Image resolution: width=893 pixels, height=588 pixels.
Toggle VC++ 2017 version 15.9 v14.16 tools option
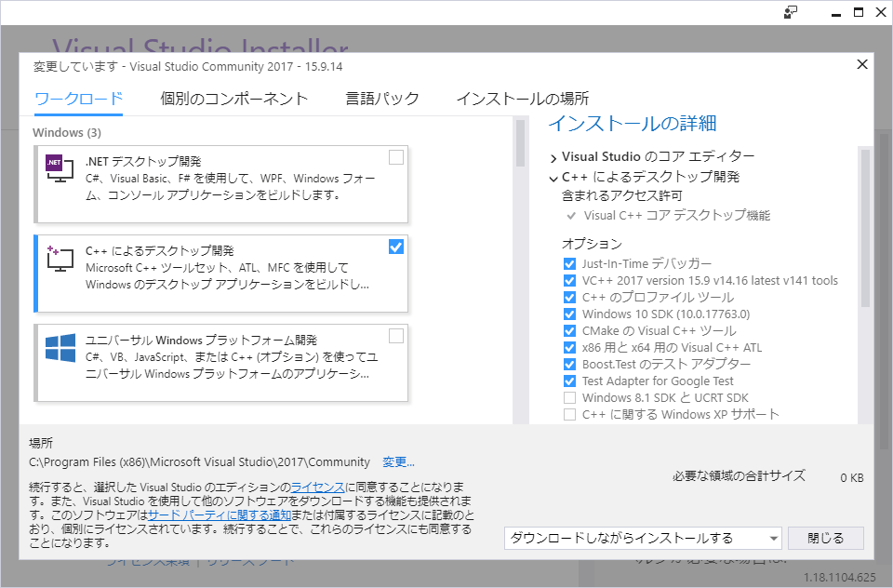(x=569, y=280)
